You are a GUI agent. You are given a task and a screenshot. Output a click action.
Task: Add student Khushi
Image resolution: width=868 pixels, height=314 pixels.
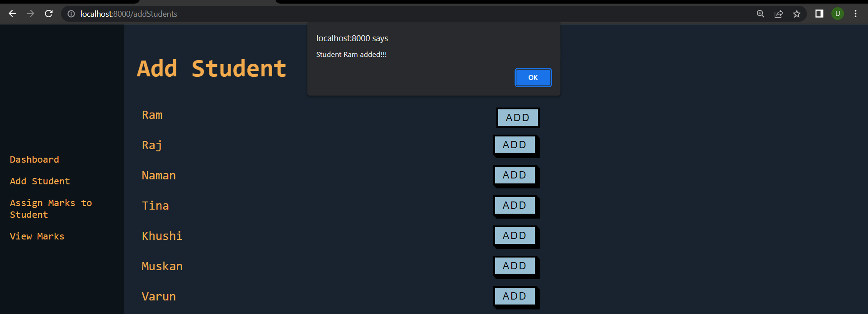pyautogui.click(x=516, y=237)
